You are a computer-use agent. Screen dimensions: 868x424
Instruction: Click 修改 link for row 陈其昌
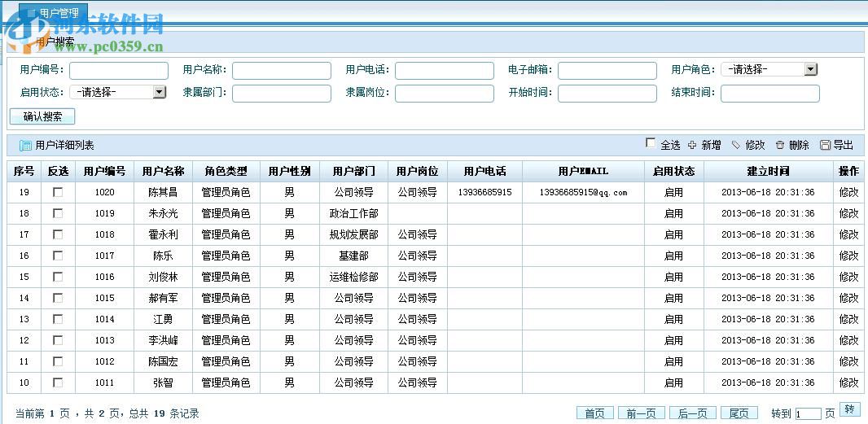pos(848,192)
